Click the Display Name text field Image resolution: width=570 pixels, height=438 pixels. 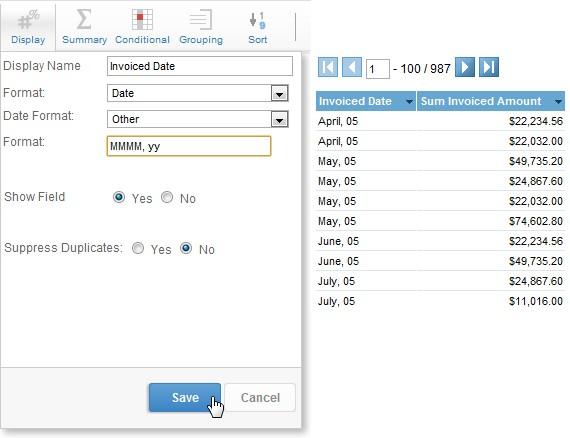(x=200, y=66)
